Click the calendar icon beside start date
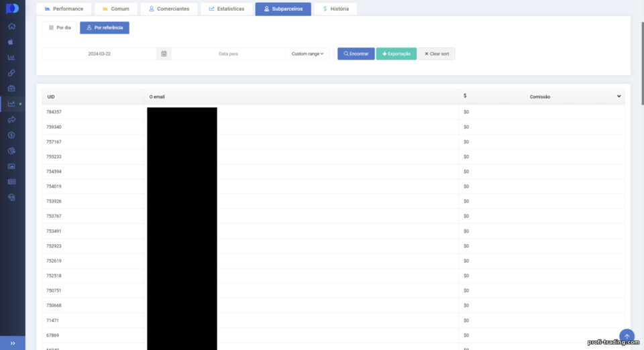The width and height of the screenshot is (644, 350). pyautogui.click(x=164, y=54)
